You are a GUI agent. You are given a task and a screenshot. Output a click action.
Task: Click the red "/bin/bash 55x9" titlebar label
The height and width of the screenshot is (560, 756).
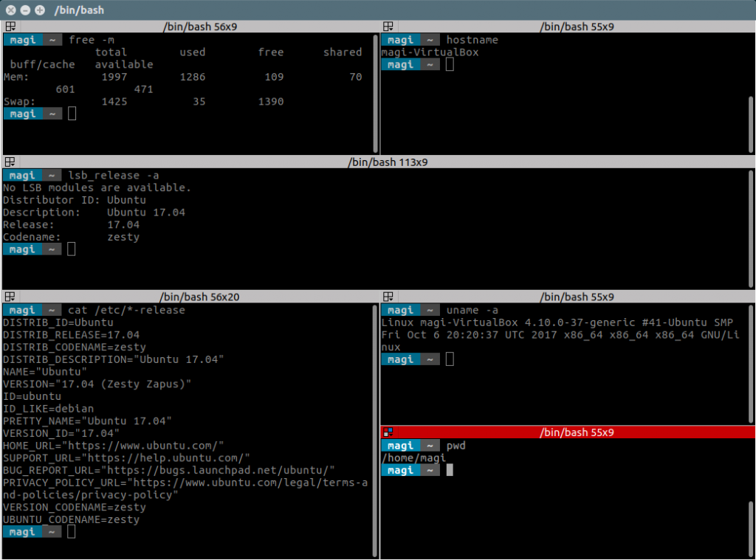click(x=577, y=432)
